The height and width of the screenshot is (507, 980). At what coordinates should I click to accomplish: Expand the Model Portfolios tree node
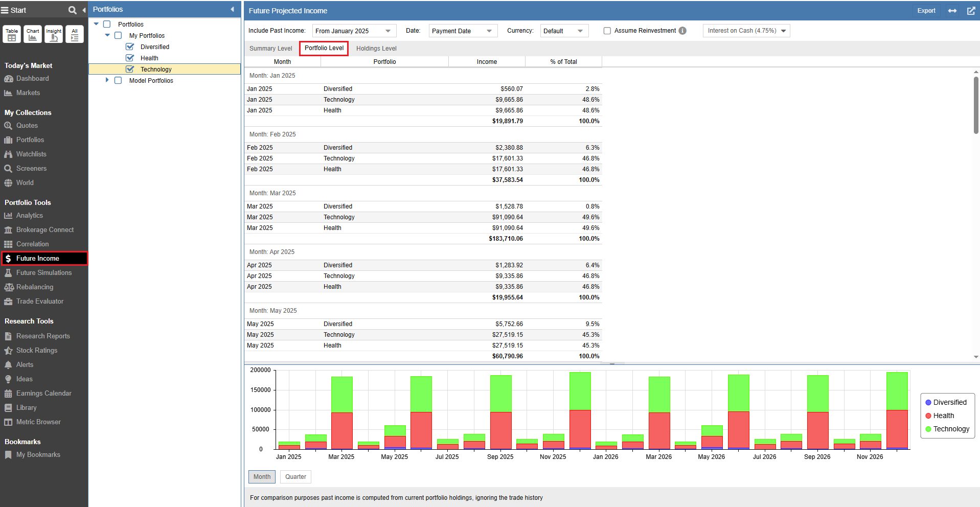tap(107, 80)
